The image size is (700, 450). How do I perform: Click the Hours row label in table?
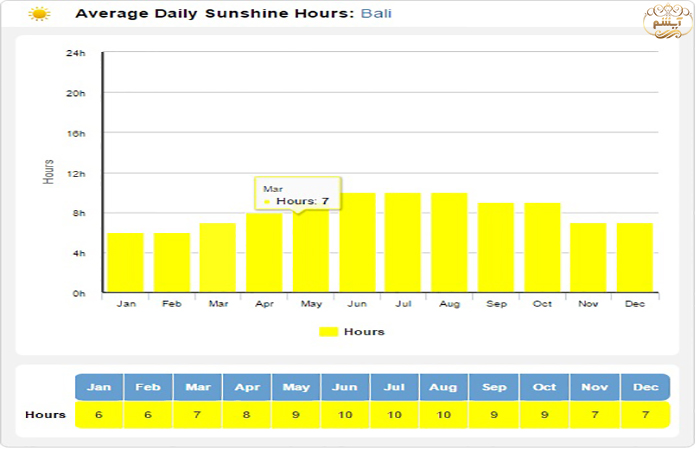[46, 414]
